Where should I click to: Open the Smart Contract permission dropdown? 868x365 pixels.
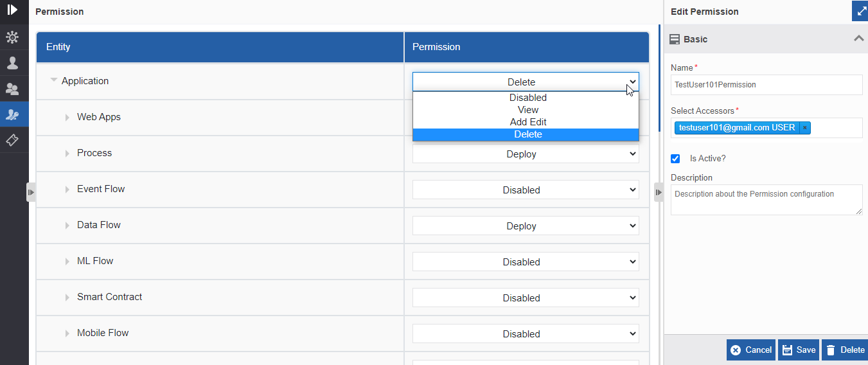pyautogui.click(x=526, y=298)
